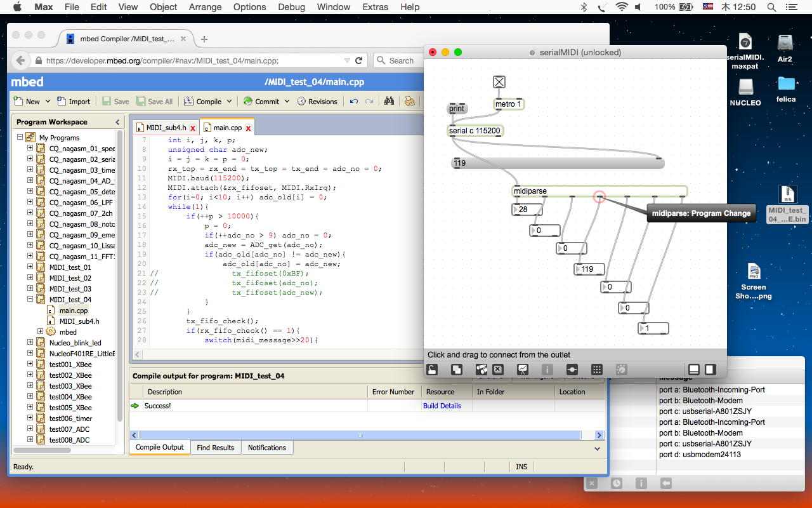Open presentation mode in Max toolbar
Screen dimensions: 812x508
(x=523, y=370)
